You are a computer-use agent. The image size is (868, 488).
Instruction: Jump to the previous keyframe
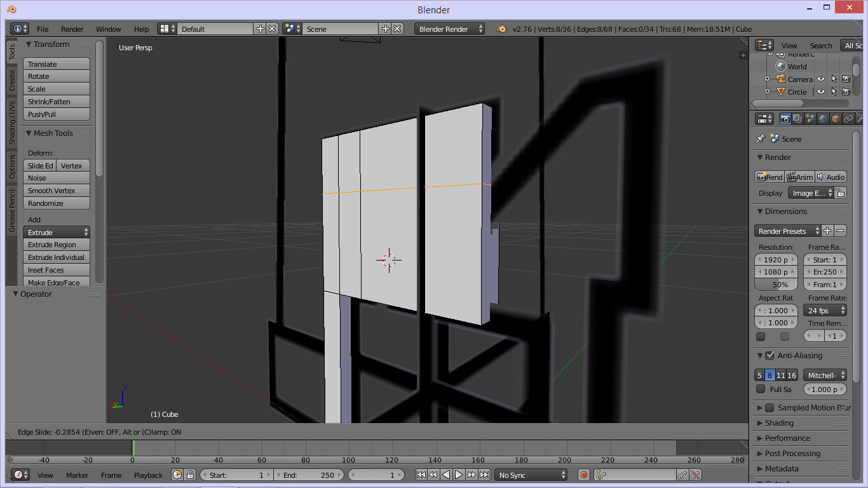coord(433,475)
